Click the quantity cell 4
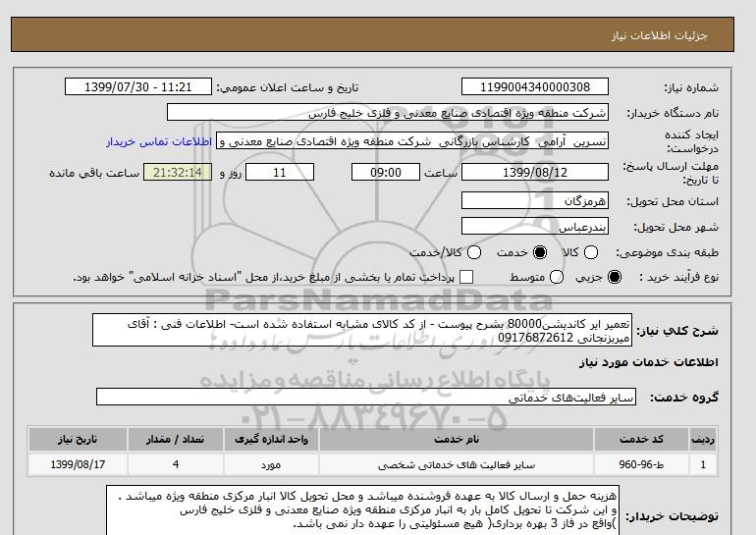Image resolution: width=756 pixels, height=535 pixels. tap(176, 464)
